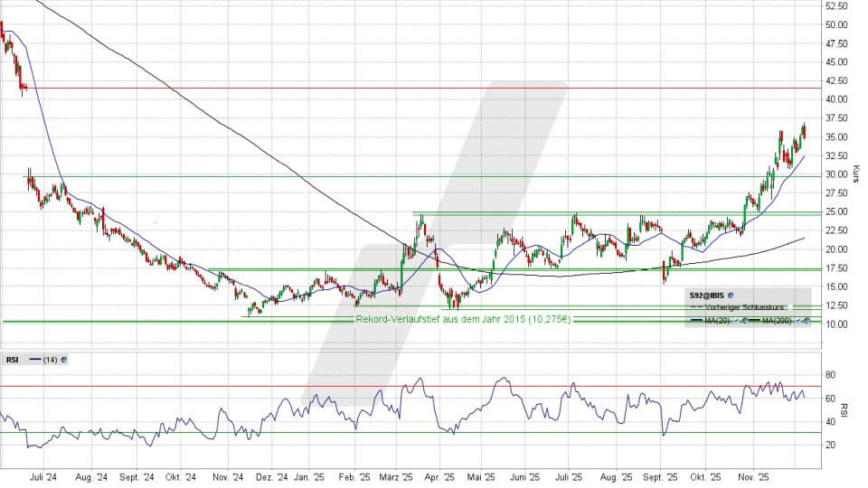This screenshot has width=868, height=488.
Task: Toggle the Vorheriger Schlusskurs checkbox
Action: 790,307
